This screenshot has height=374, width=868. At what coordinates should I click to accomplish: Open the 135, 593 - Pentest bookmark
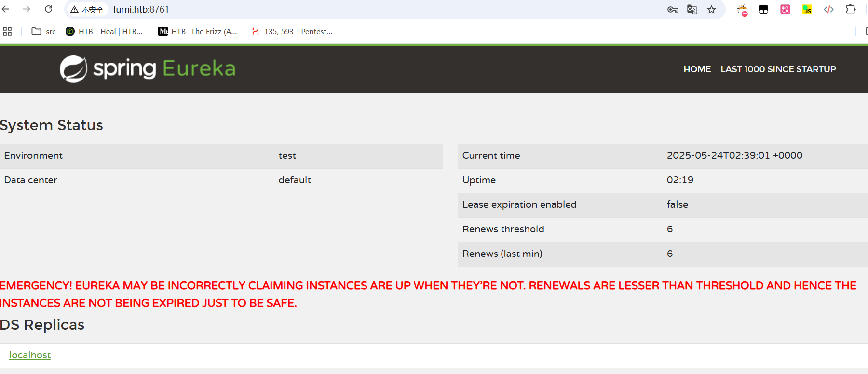292,31
